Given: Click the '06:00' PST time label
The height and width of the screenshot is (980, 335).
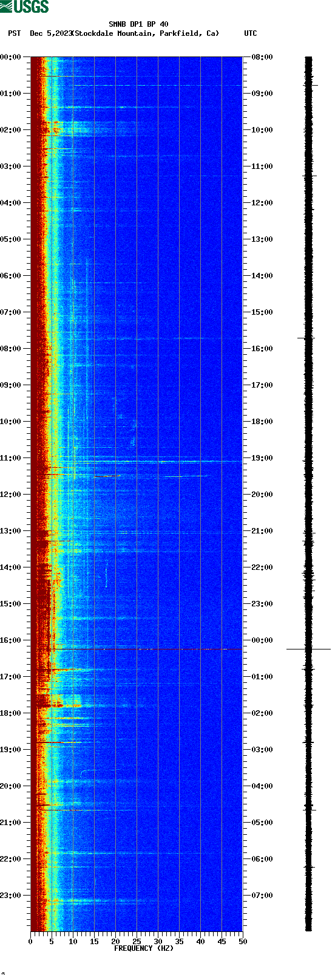Looking at the screenshot, I should click(11, 276).
